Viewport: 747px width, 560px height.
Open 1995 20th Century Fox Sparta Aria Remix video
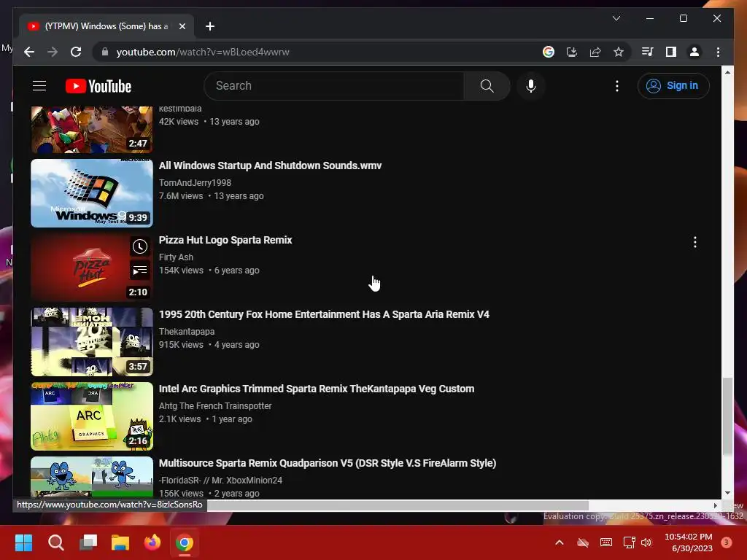tap(324, 314)
